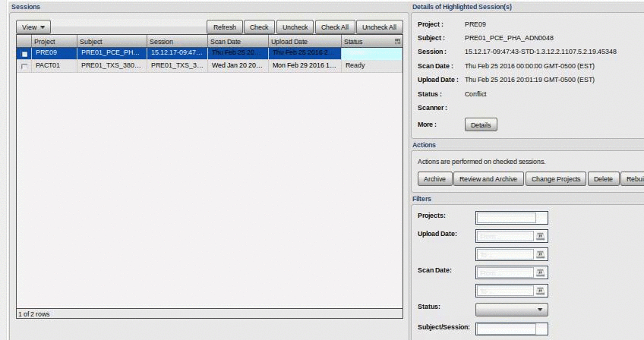Open the column picker icon in table header
The height and width of the screenshot is (340, 644).
coord(398,42)
